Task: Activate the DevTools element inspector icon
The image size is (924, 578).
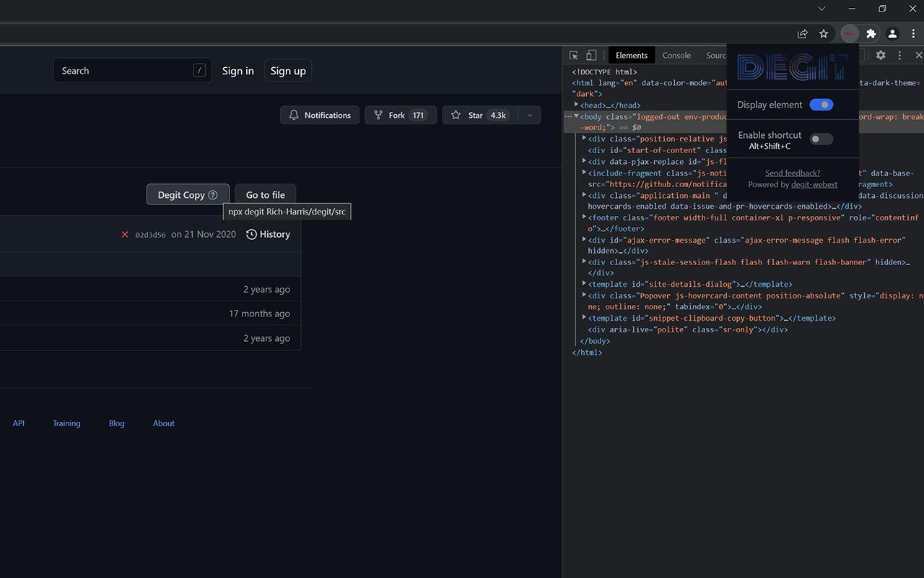Action: tap(574, 55)
